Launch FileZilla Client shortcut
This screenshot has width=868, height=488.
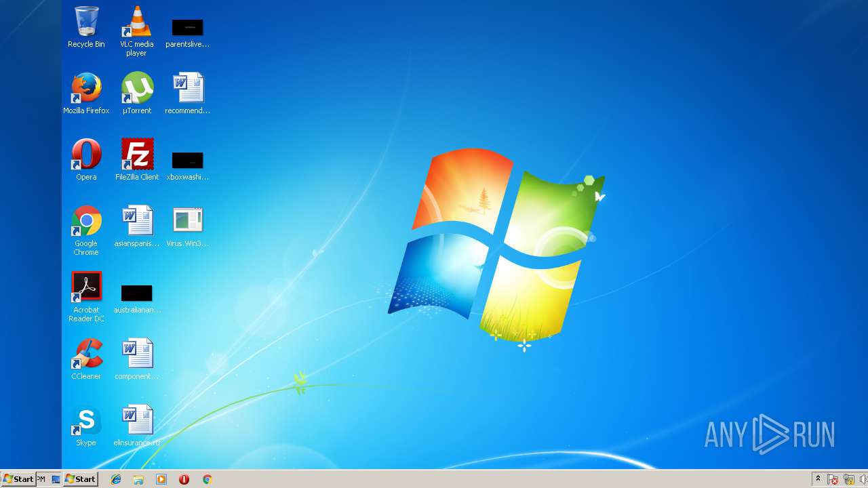point(137,160)
